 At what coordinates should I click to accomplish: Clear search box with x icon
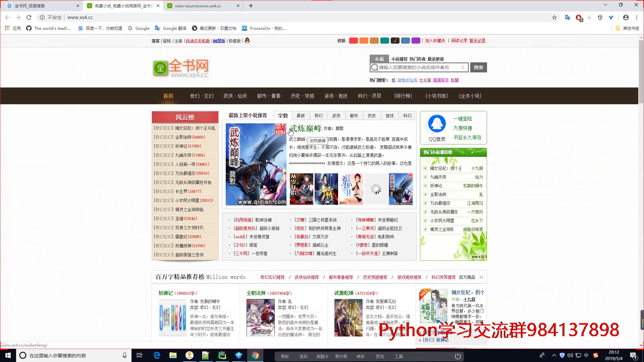click(463, 67)
